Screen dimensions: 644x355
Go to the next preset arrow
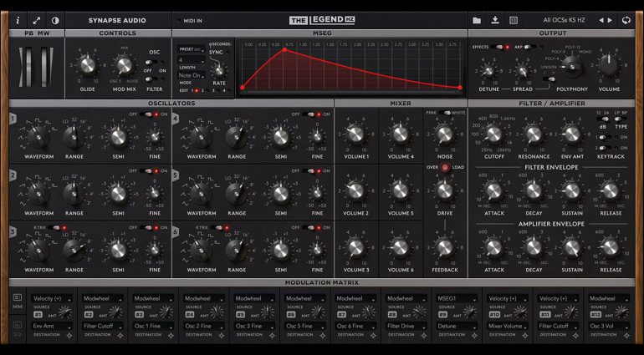610,20
